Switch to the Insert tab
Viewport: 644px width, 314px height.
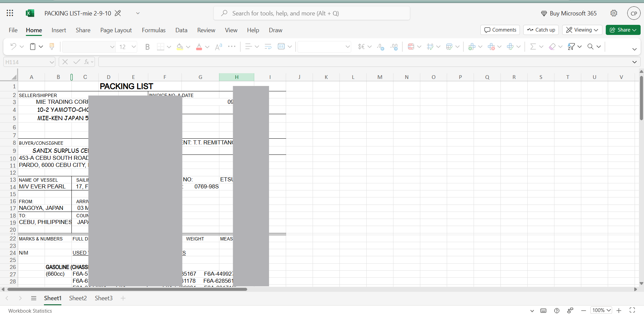coord(59,30)
